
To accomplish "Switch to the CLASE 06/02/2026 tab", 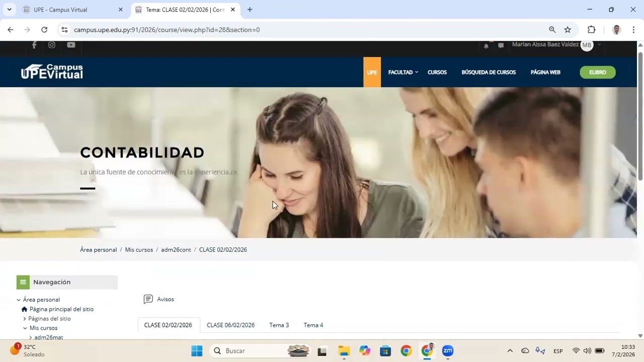I will click(231, 325).
